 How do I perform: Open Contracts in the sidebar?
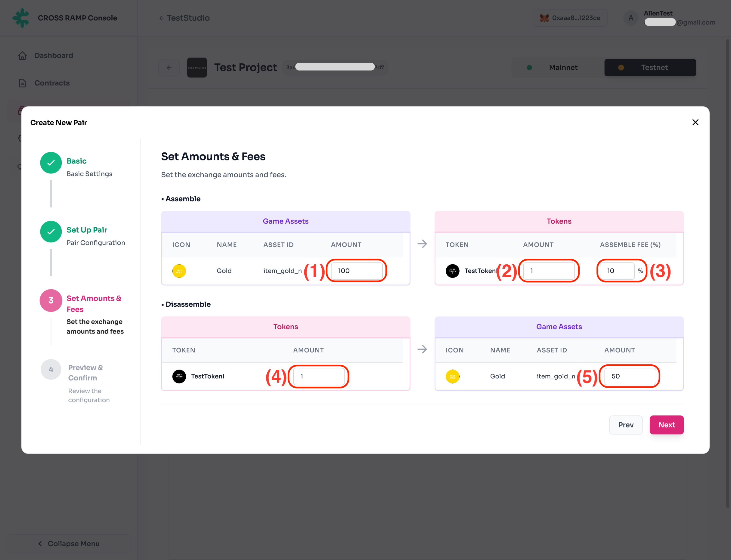52,83
